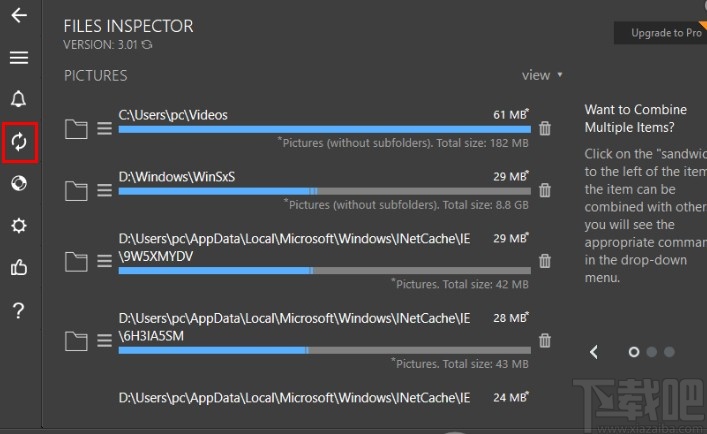The height and width of the screenshot is (434, 707).
Task: Delete the C:\Users\pc\Videos entry
Action: click(545, 129)
